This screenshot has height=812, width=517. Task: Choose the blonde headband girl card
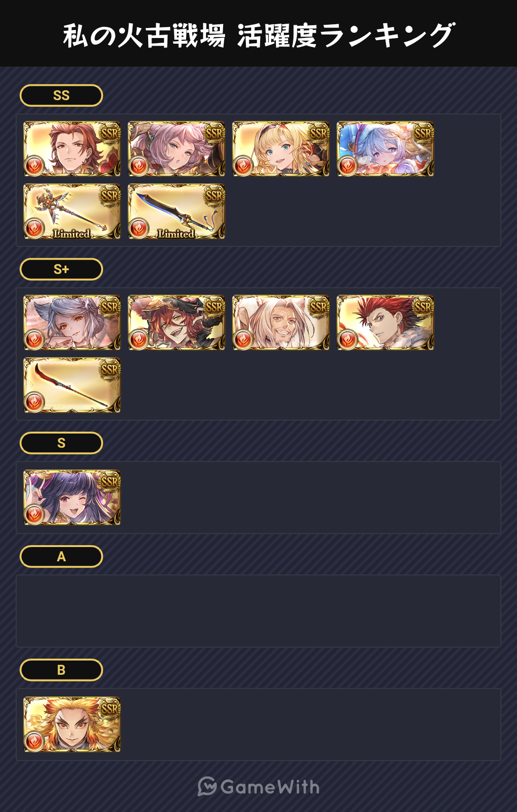click(281, 149)
